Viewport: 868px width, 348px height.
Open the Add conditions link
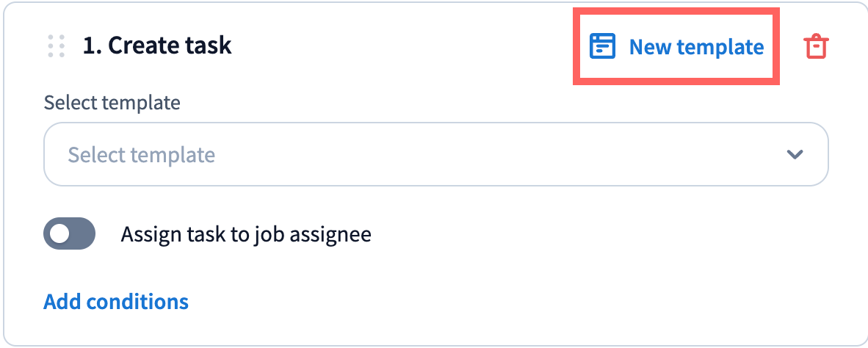coord(116,302)
